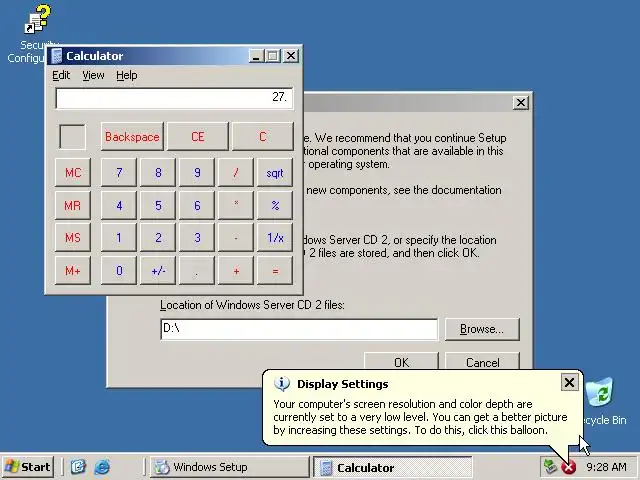Close the Windows Setup dialog
640x480 pixels.
(x=521, y=102)
